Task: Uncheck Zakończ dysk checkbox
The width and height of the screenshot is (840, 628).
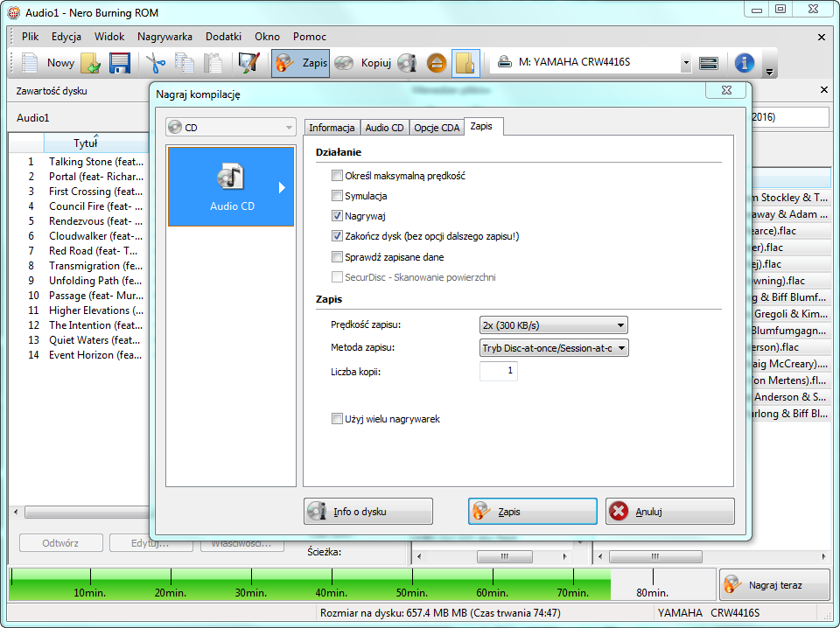Action: (x=337, y=236)
